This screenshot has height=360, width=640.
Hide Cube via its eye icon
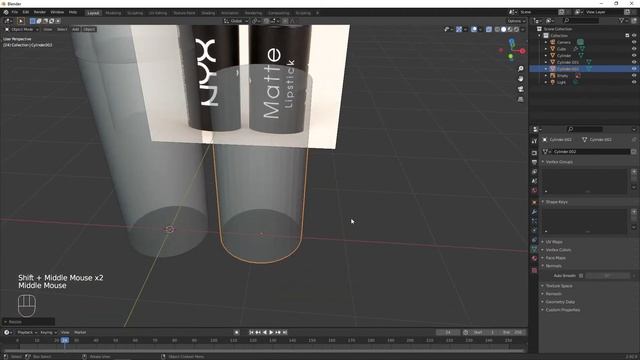click(634, 49)
